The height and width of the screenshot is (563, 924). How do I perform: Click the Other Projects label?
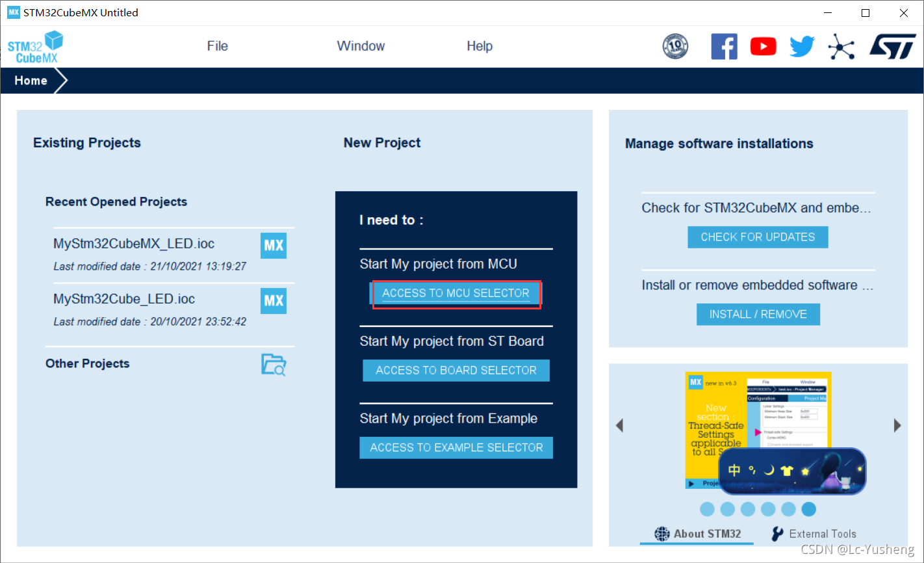(88, 363)
